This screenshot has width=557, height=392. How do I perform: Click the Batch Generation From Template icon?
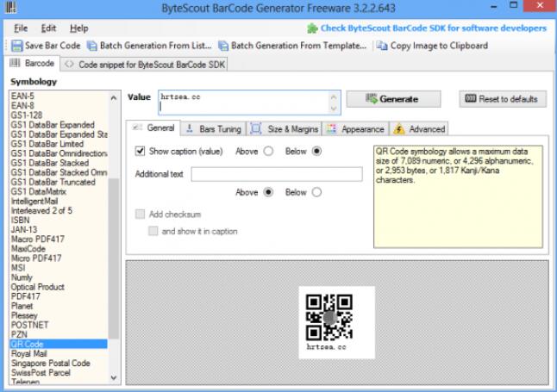(223, 46)
